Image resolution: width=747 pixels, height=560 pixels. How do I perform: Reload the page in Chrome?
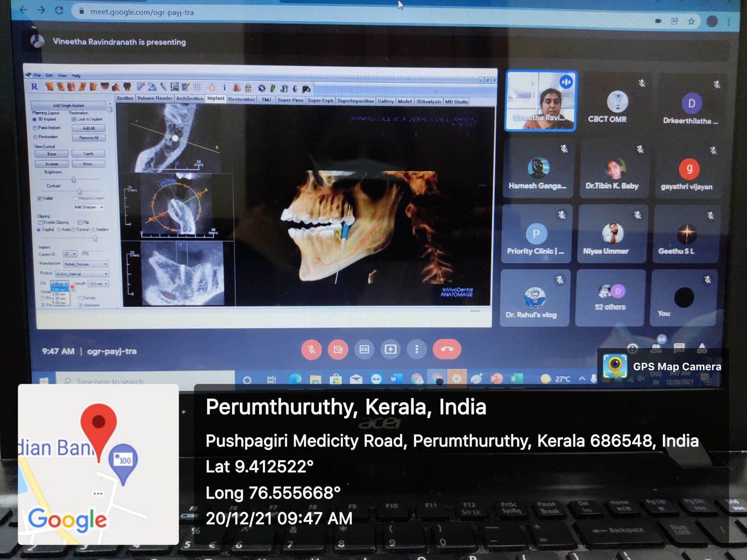pos(59,10)
